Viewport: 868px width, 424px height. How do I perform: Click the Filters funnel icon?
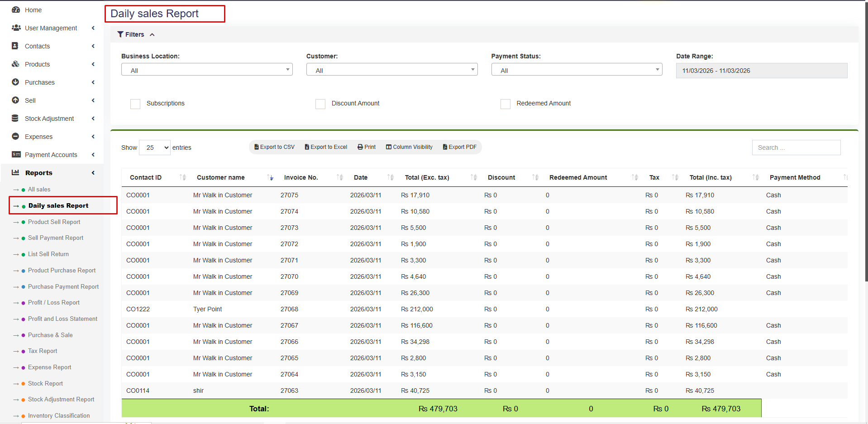(120, 34)
